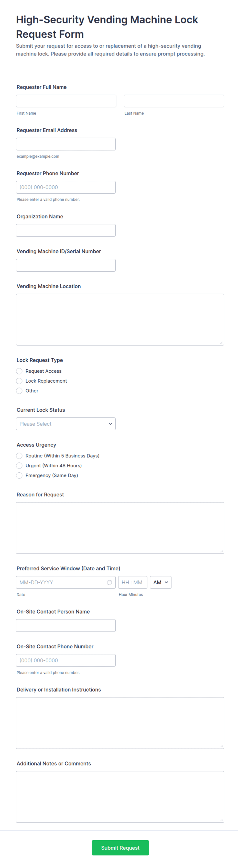The width and height of the screenshot is (238, 868).
Task: Choose Emergency (Same Day) urgency
Action: (19, 475)
